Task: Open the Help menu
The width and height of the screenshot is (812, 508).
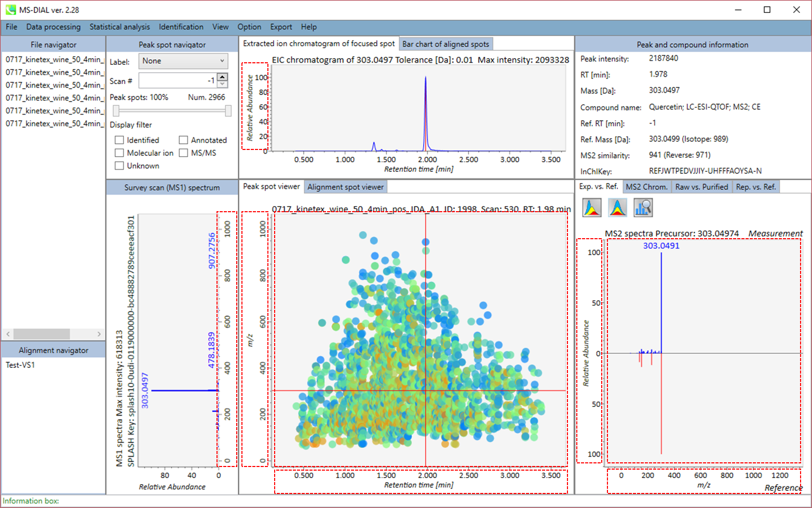Action: (x=309, y=27)
